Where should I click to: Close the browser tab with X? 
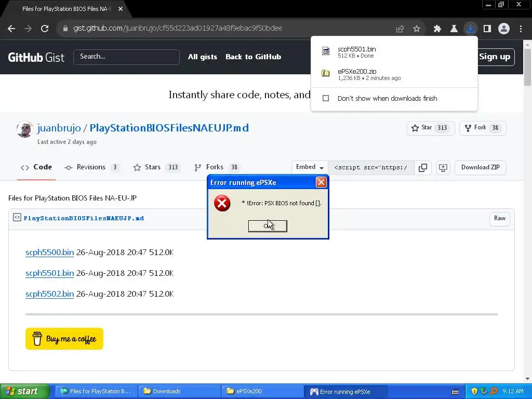point(121,9)
